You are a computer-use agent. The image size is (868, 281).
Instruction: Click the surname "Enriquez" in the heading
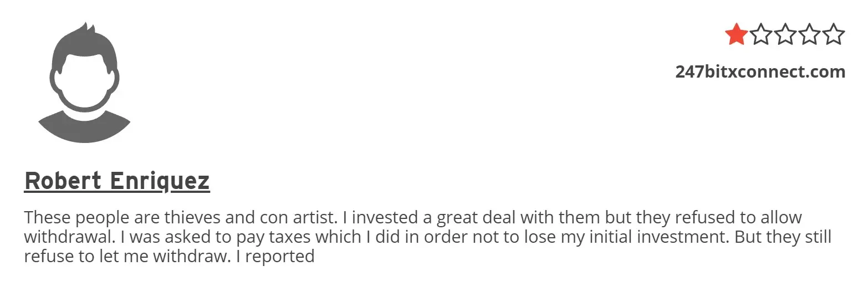click(x=160, y=181)
